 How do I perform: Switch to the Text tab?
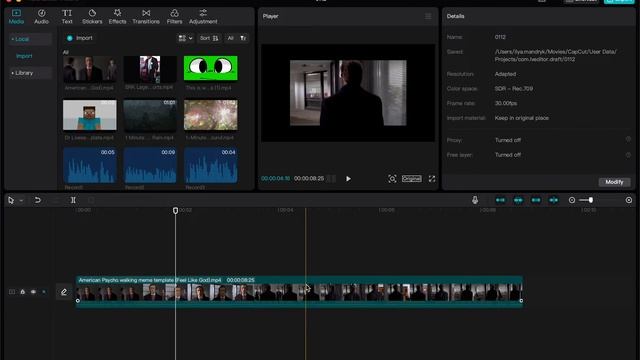(x=67, y=17)
